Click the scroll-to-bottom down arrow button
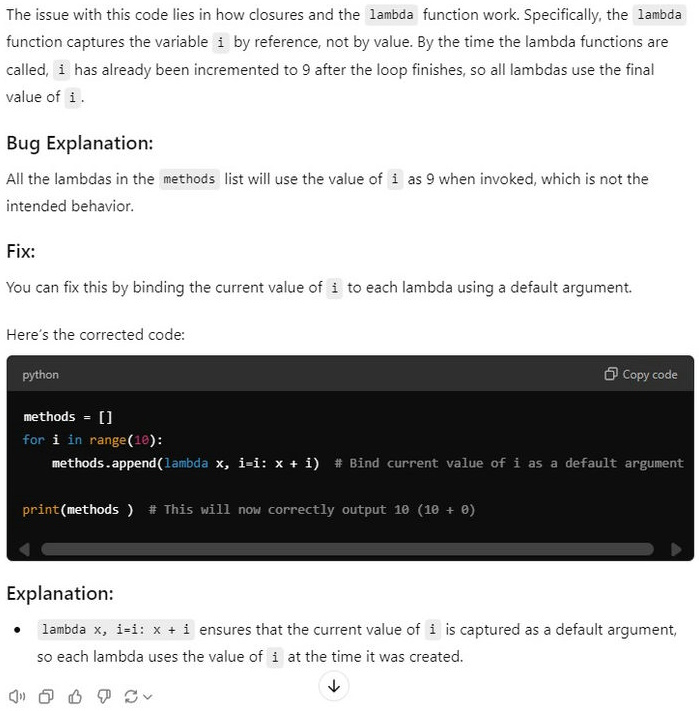The width and height of the screenshot is (699, 711). pos(334,686)
